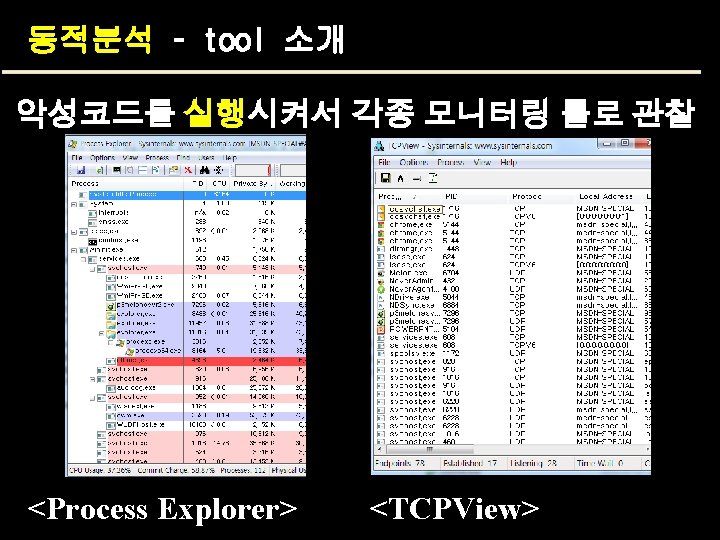Toggle Show Unconnected Endpoints arrow in TCPView
Viewport: 720px width, 540px height.
[416, 178]
